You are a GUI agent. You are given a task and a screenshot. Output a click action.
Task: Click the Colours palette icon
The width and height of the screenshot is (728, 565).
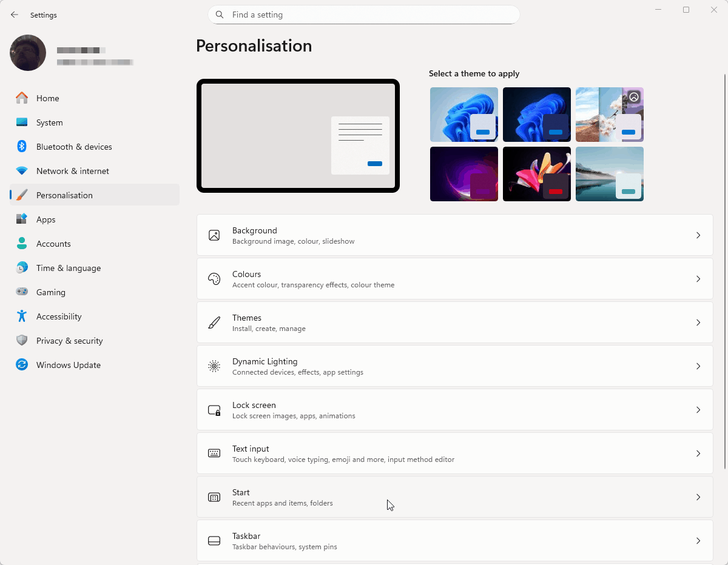214,279
